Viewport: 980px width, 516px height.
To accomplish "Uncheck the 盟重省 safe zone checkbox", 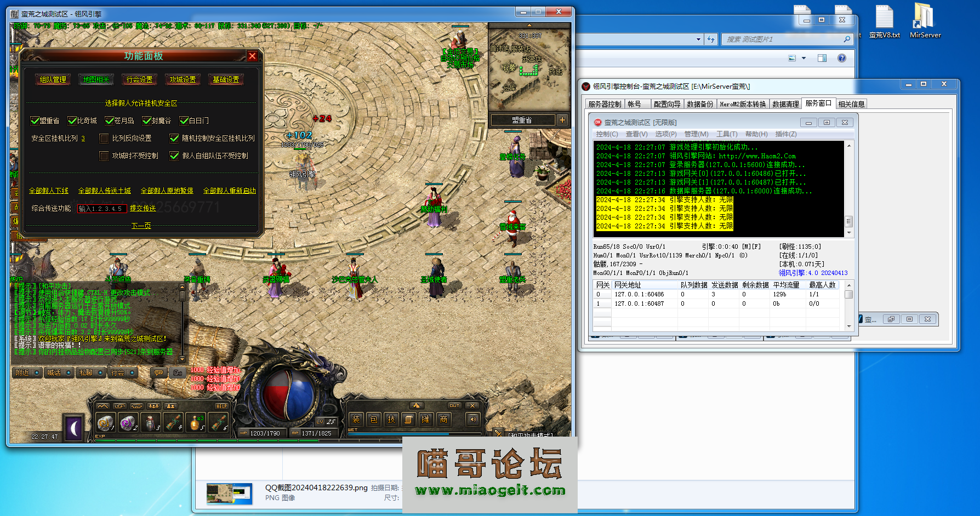I will point(35,121).
